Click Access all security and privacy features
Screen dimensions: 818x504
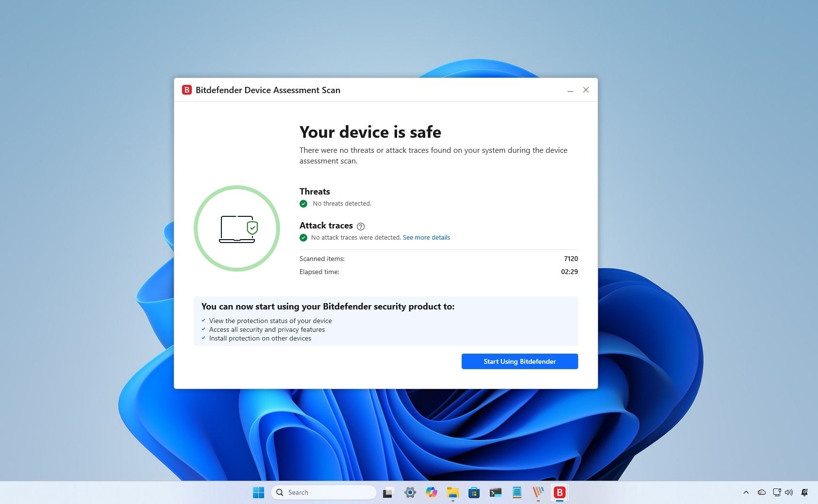pos(267,330)
